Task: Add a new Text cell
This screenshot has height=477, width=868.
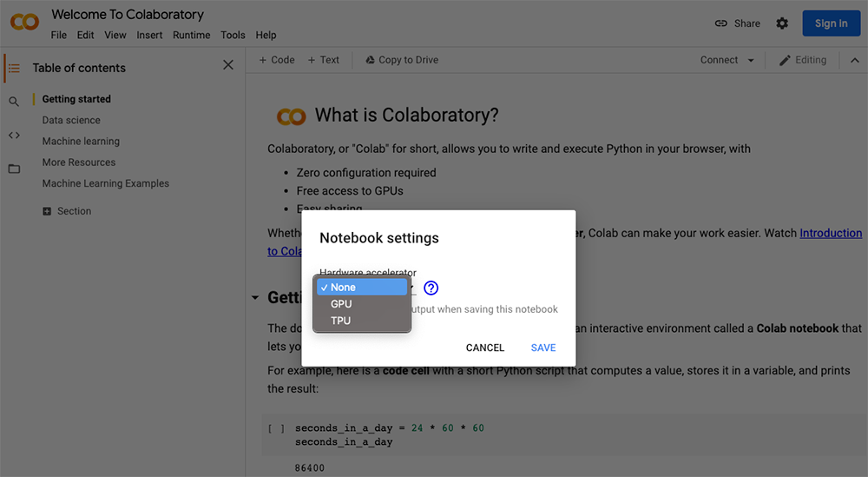Action: pos(323,60)
